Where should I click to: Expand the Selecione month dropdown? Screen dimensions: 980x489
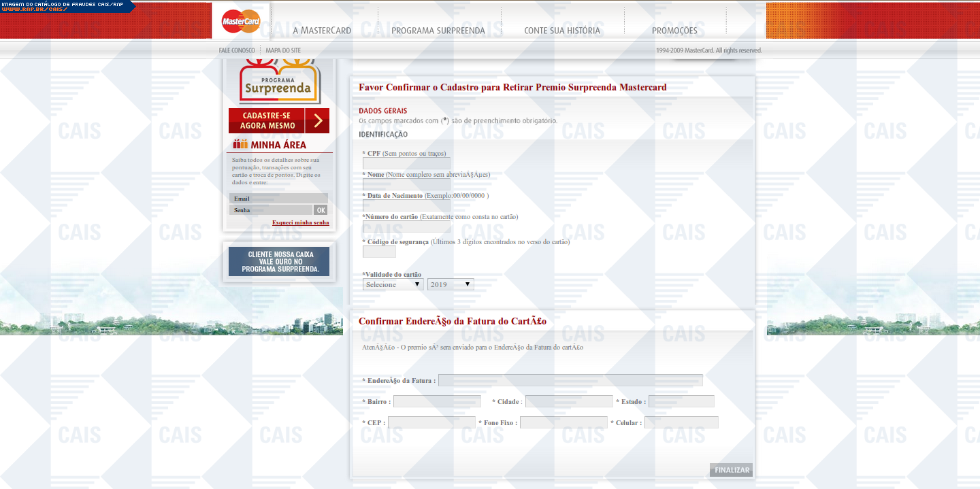(x=393, y=284)
